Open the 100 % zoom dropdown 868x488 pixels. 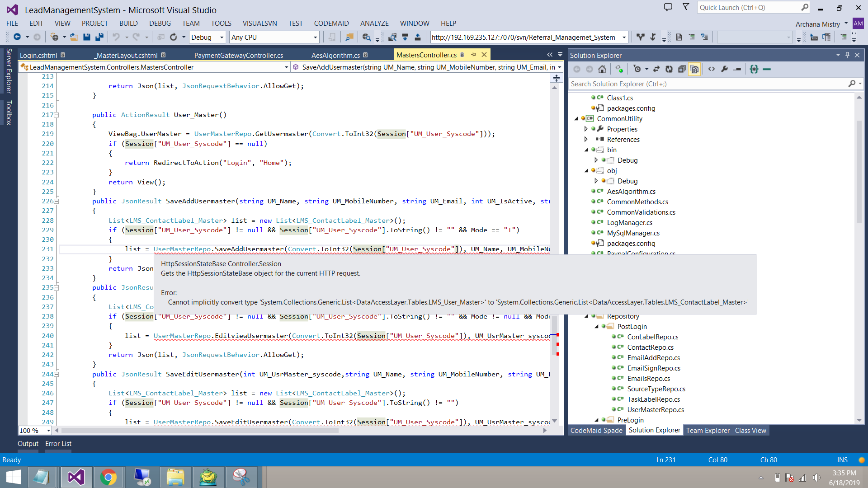35,431
